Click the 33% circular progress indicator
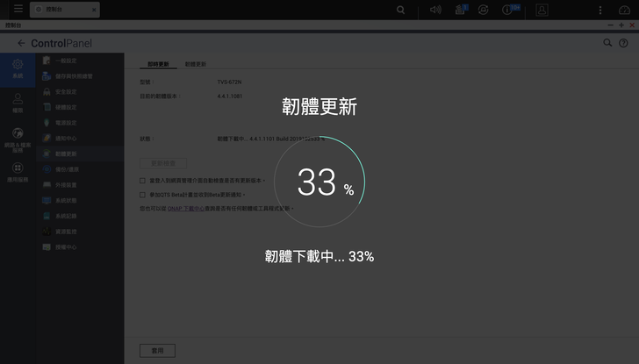This screenshot has height=364, width=639. click(319, 182)
